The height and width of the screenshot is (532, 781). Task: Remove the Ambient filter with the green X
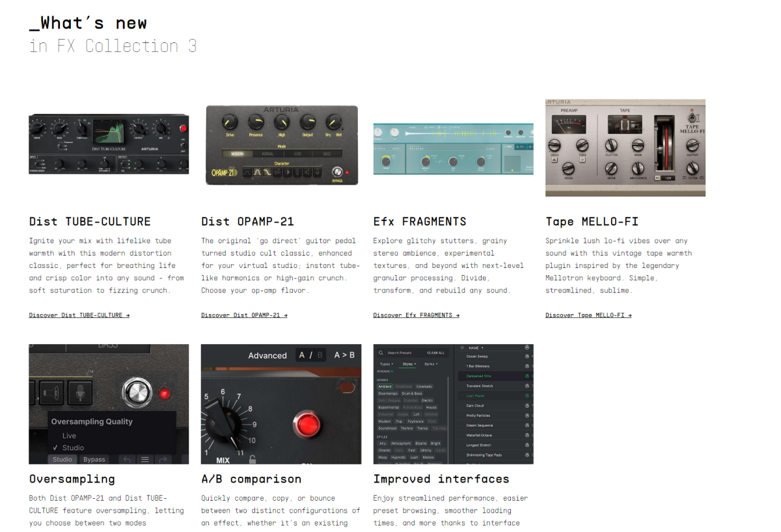click(392, 371)
